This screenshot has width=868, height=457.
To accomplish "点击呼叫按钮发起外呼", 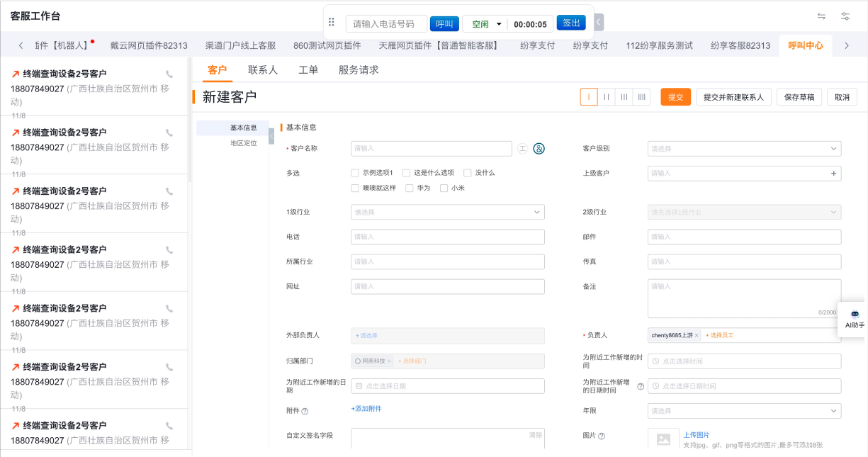I will (444, 23).
